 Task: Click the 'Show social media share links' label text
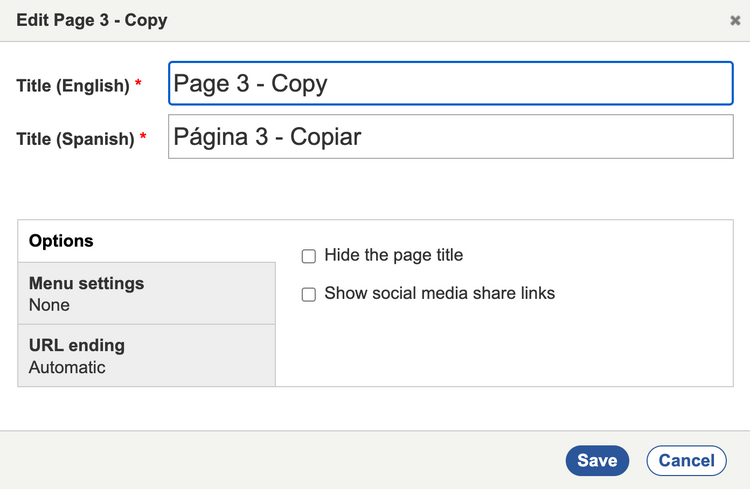coord(439,293)
